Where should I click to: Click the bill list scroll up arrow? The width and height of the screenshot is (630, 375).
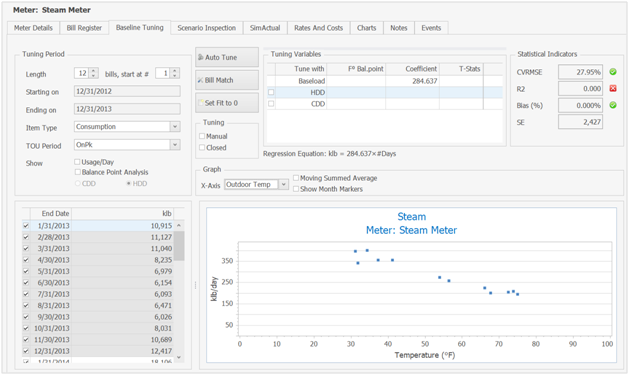[x=179, y=225]
